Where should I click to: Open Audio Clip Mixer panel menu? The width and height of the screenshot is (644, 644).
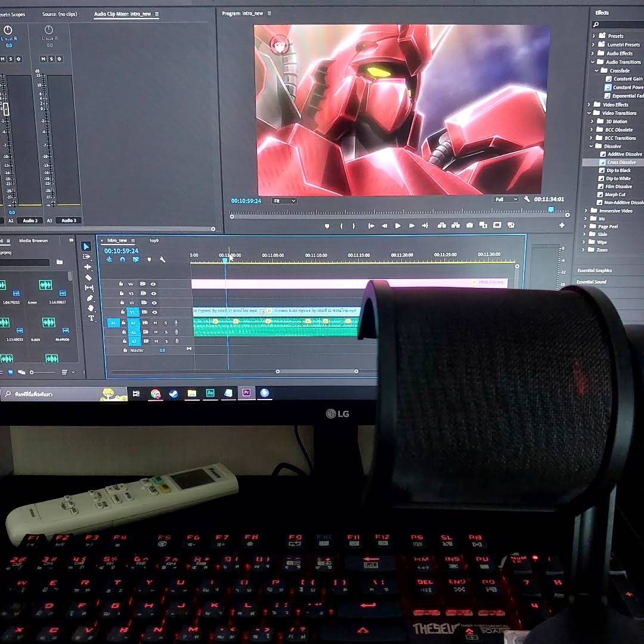click(x=156, y=14)
